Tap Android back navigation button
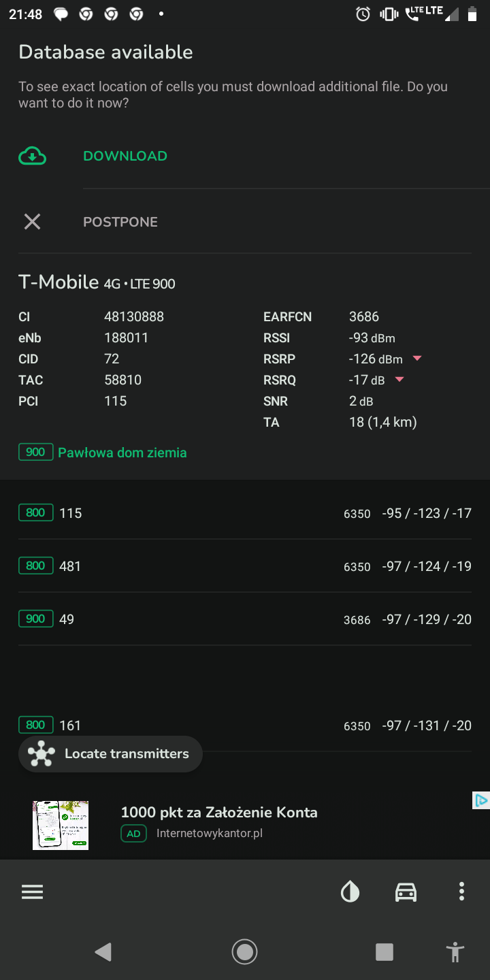This screenshot has width=490, height=980. [103, 952]
